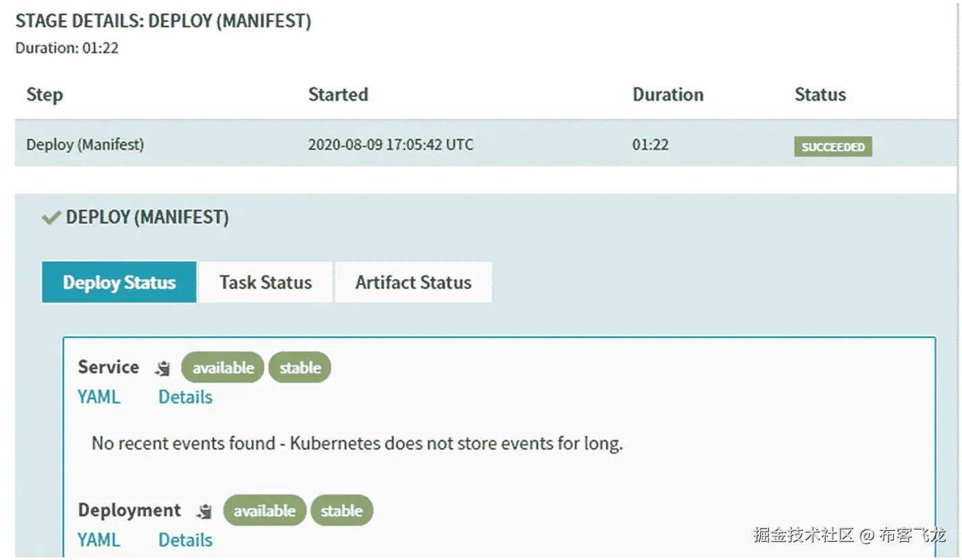Open the YAML link under Service
This screenshot has height=560, width=962.
coord(99,397)
